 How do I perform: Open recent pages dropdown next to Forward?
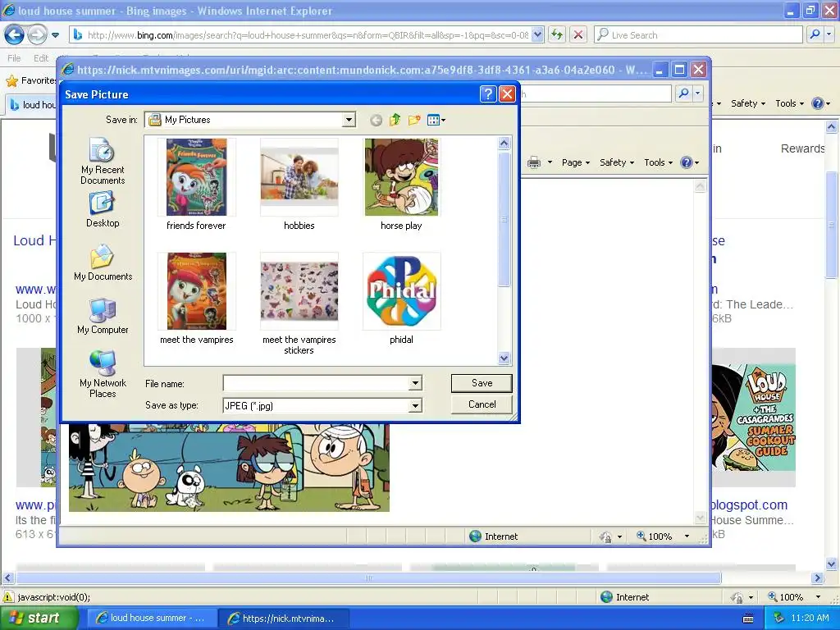point(55,35)
